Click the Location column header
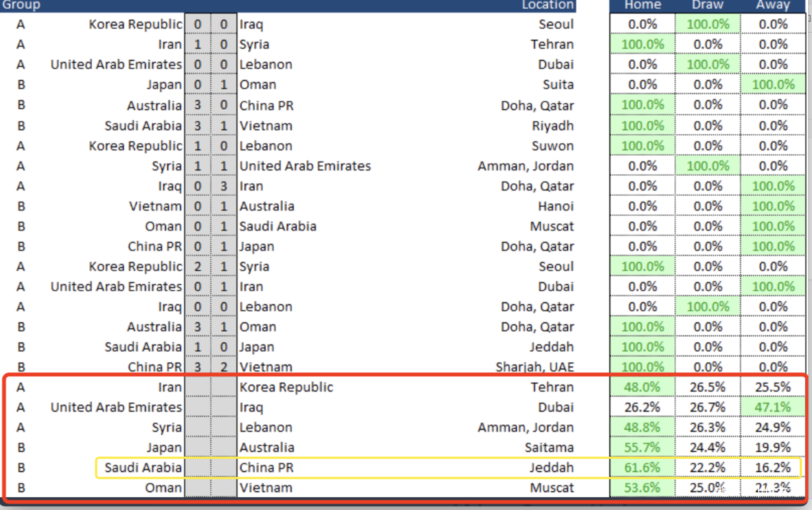 [x=548, y=5]
